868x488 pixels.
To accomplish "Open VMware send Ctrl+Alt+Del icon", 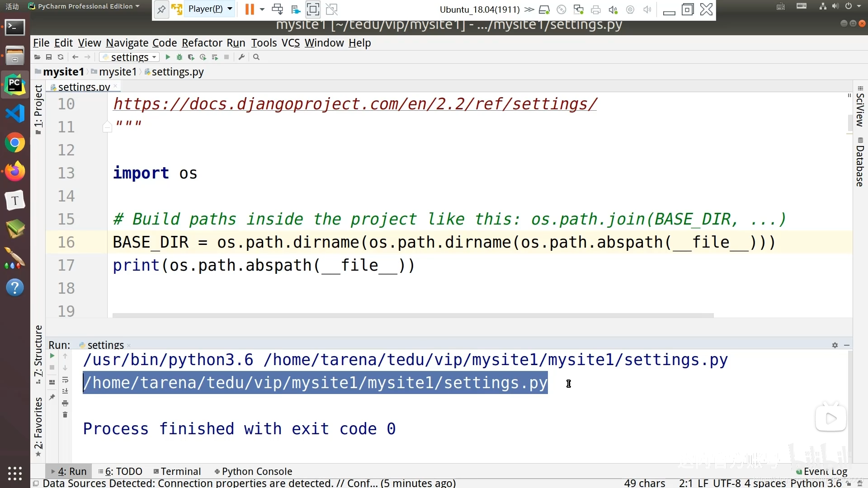I will click(277, 9).
